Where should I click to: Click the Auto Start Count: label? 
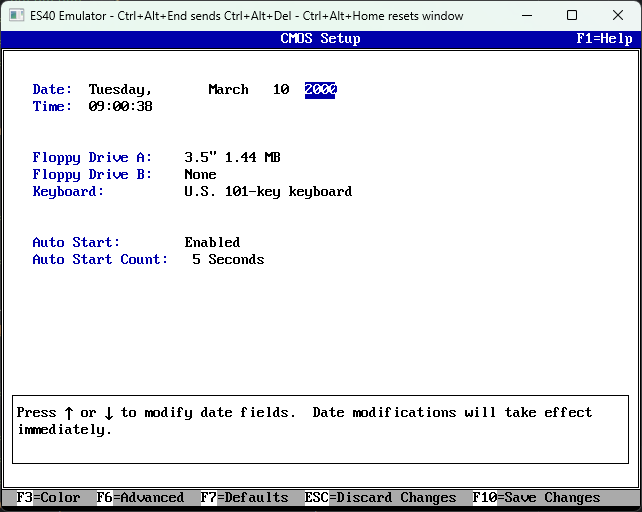(100, 260)
